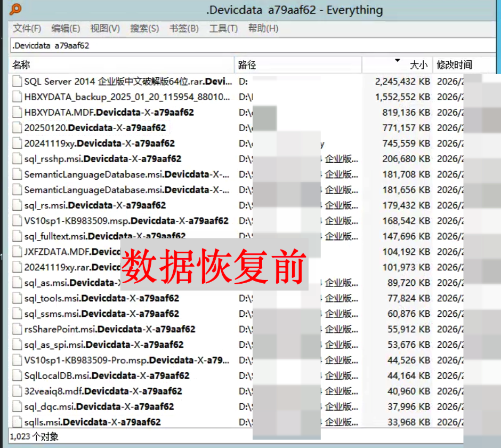
Task: Click the size value 33,968 KB
Action: (409, 422)
